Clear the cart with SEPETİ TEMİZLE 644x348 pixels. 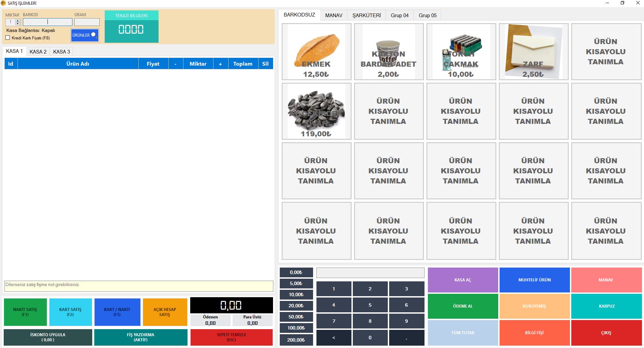(x=231, y=337)
